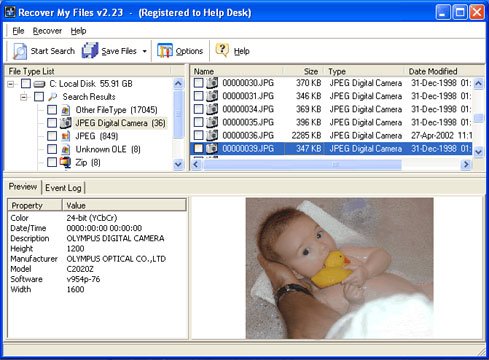The width and height of the screenshot is (489, 360).
Task: Open the Options toolbar icon
Action: point(165,51)
